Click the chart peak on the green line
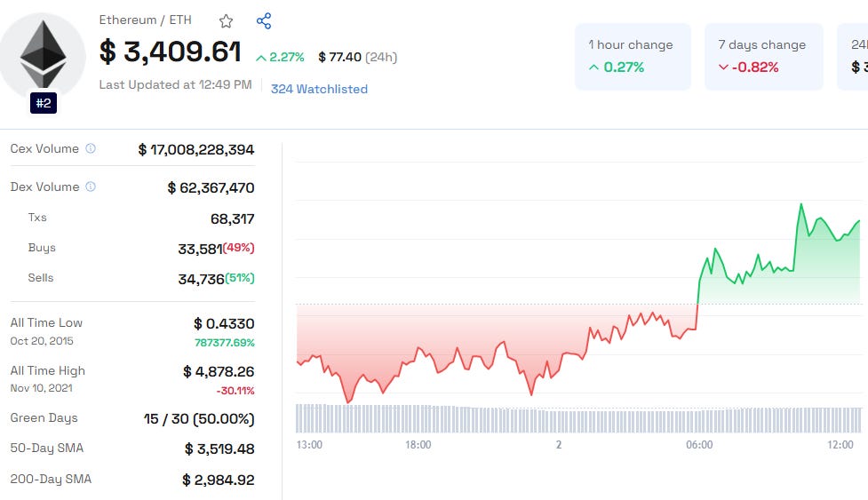The image size is (868, 500). tap(800, 205)
